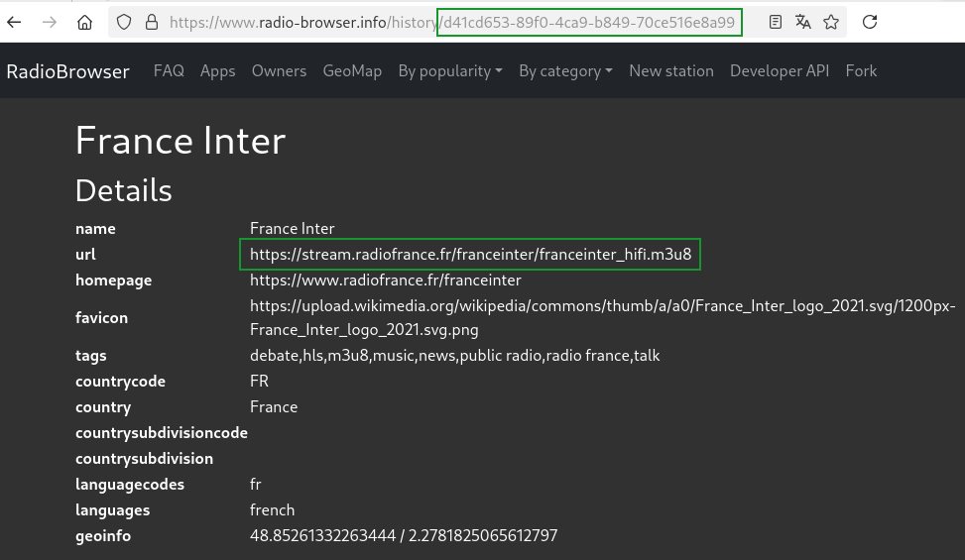
Task: Open the Owners page
Action: pyautogui.click(x=279, y=70)
